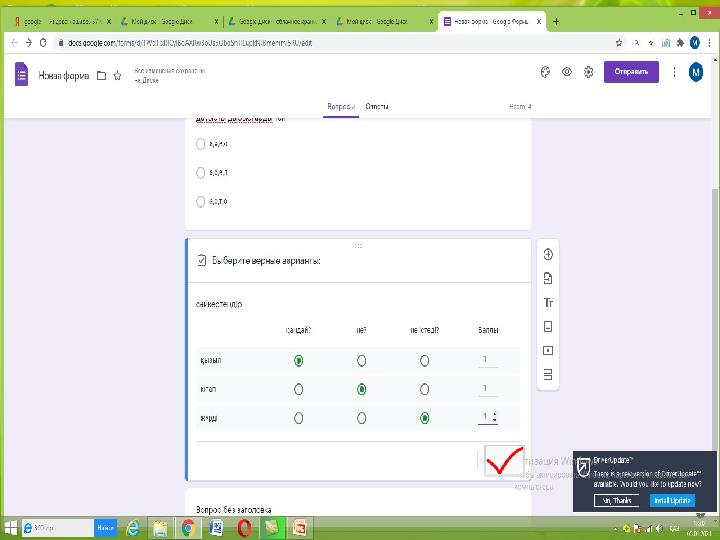The height and width of the screenshot is (540, 720).
Task: Increase points stepper in the third row
Action: [x=495, y=414]
